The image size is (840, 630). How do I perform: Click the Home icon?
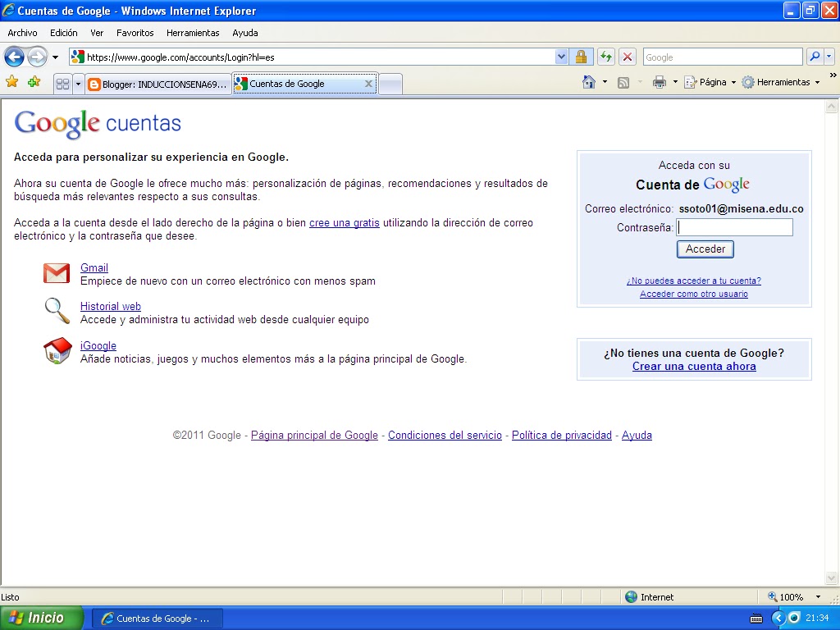click(x=587, y=83)
